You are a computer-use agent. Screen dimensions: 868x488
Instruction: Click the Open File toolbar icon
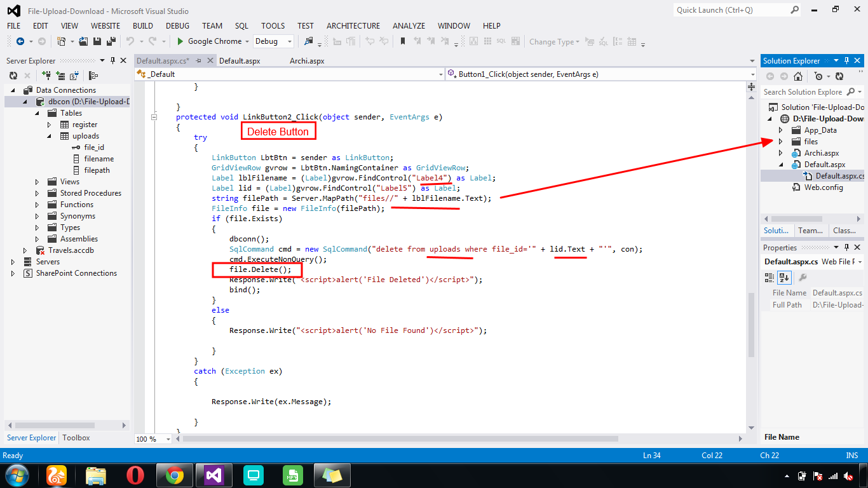[83, 41]
